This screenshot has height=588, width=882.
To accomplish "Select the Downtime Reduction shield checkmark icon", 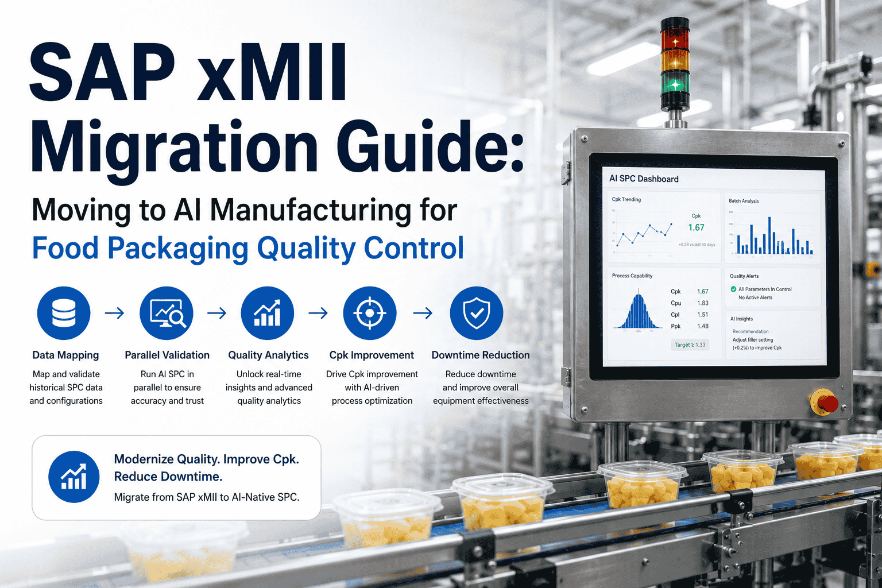I will [x=477, y=313].
